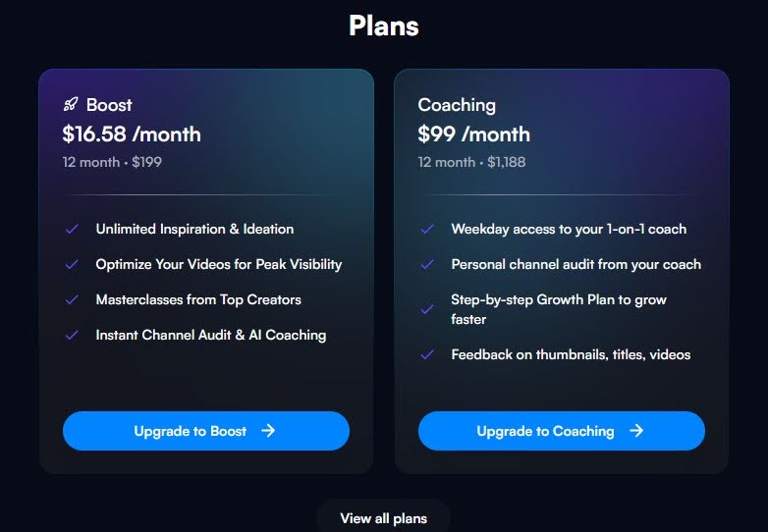Select the $99 /month price text
This screenshot has height=532, width=768.
pos(473,134)
